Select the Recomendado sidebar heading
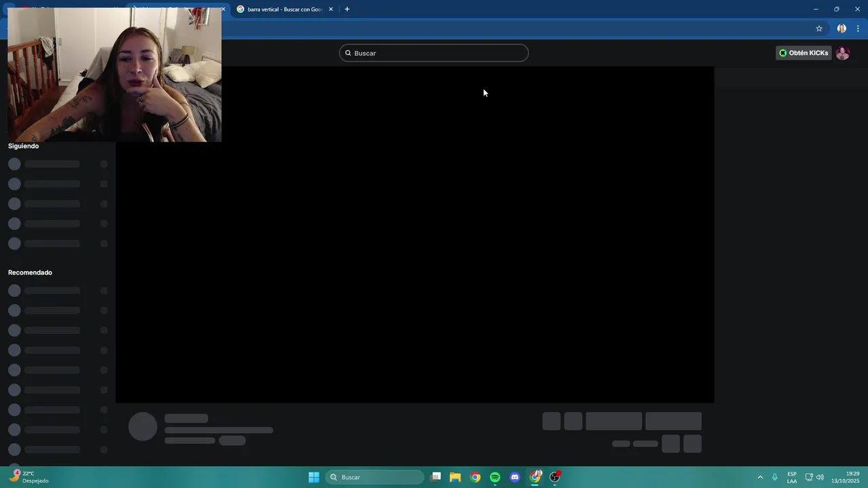 pyautogui.click(x=30, y=272)
